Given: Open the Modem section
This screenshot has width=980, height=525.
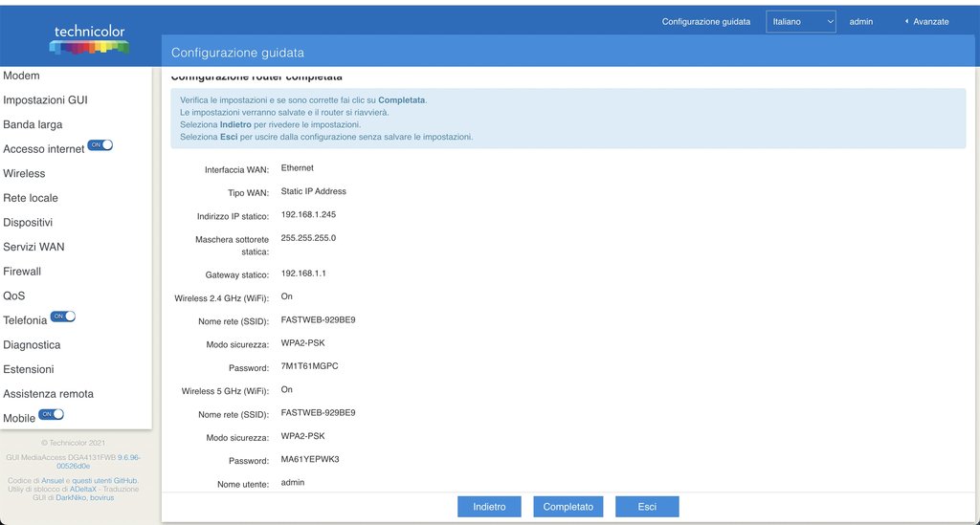Looking at the screenshot, I should tap(22, 76).
